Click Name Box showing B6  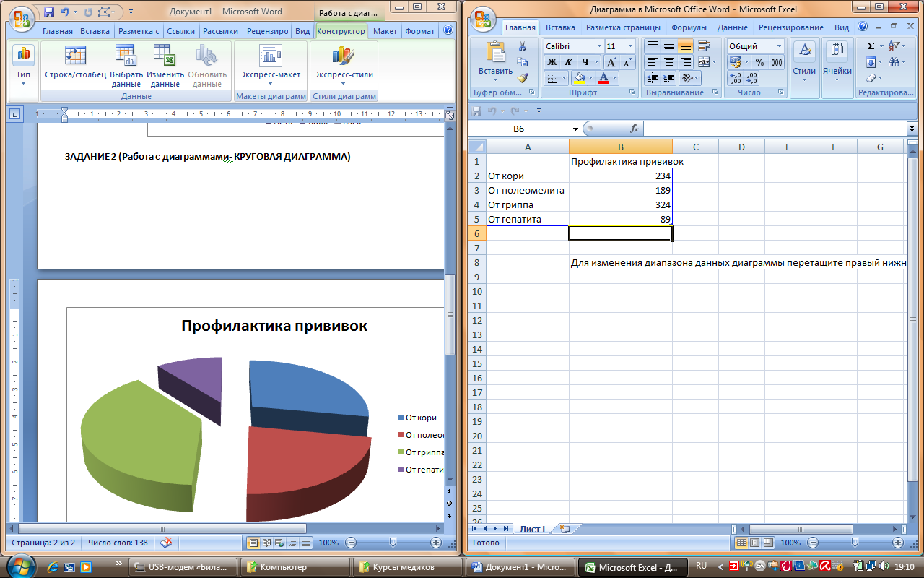[x=519, y=129]
